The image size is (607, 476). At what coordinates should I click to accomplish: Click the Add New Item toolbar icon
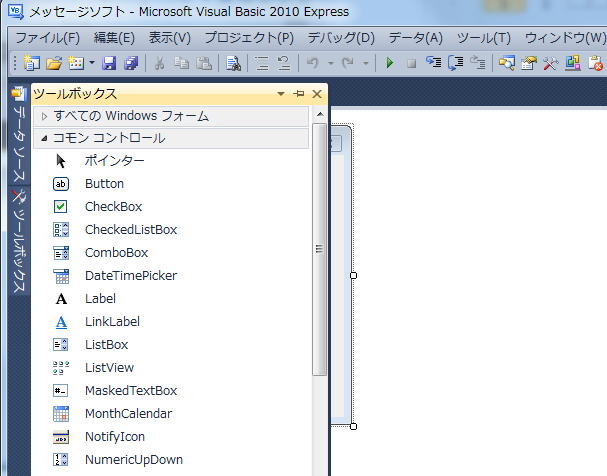click(76, 63)
